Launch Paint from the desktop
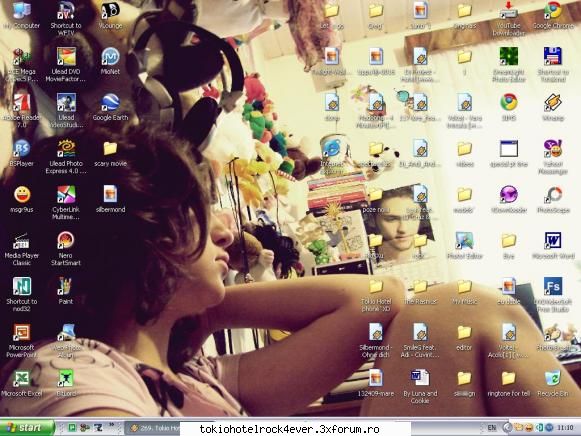Viewport: 581px width, 436px height. point(66,291)
